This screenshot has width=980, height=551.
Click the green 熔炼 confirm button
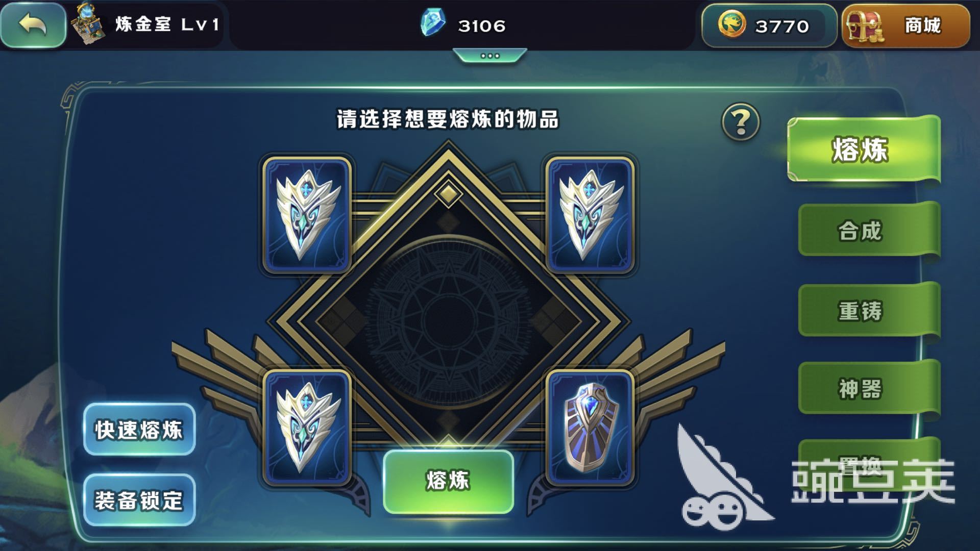[448, 481]
